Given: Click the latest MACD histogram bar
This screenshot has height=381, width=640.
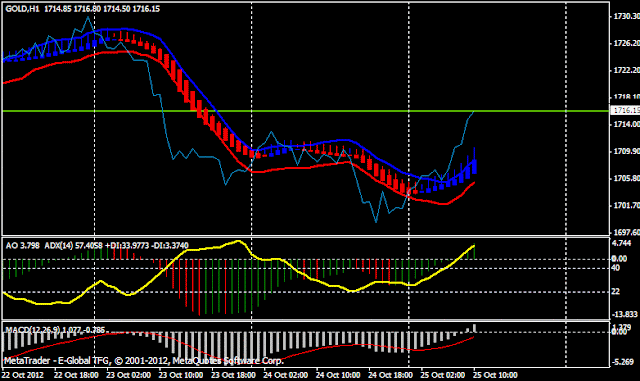Looking at the screenshot, I should pos(474,328).
